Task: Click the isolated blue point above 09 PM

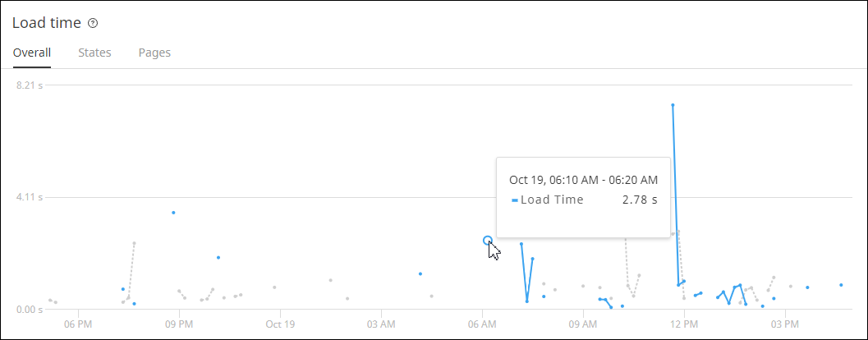Action: click(173, 213)
